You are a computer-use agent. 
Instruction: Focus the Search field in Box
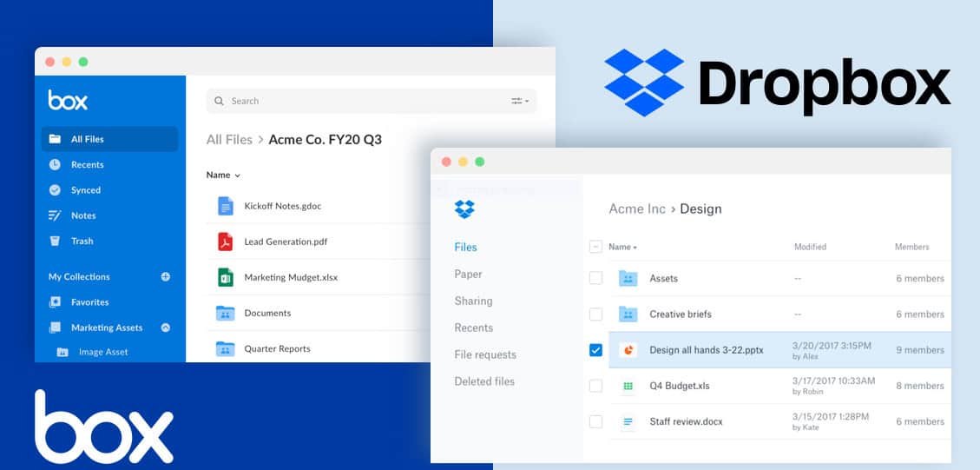(x=372, y=101)
